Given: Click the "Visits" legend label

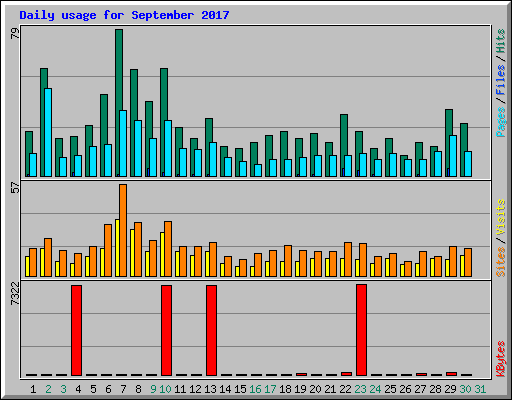Looking at the screenshot, I should pos(500,217).
